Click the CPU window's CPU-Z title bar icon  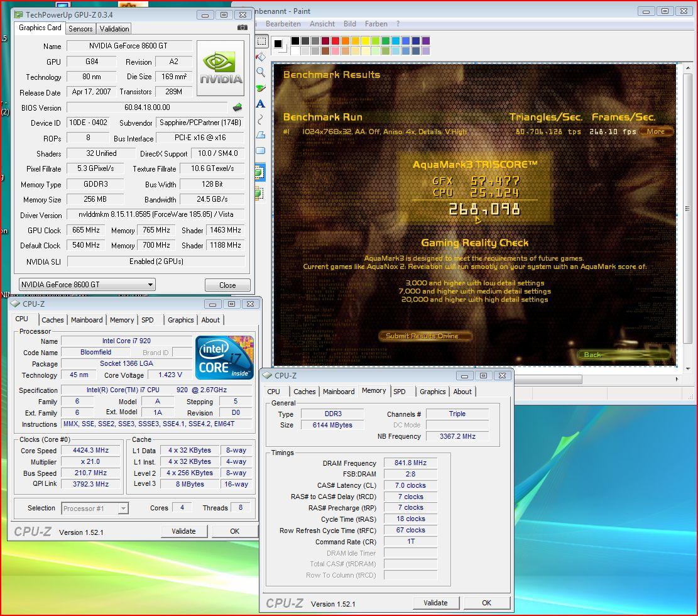point(15,304)
